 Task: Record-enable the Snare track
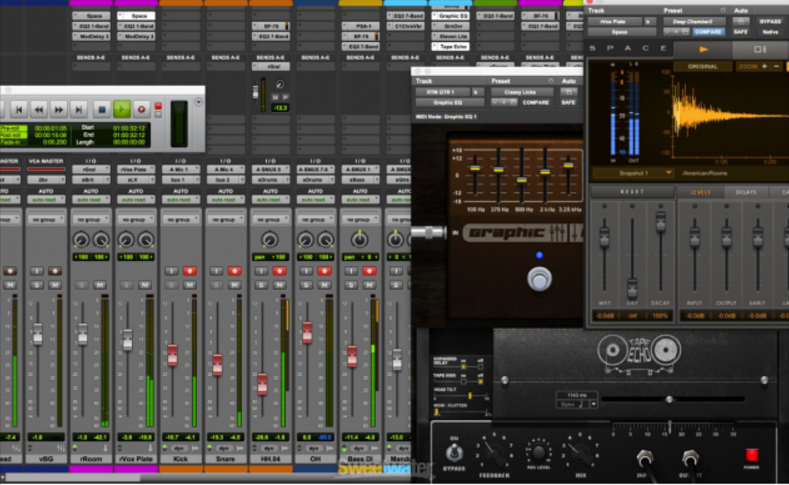[234, 271]
